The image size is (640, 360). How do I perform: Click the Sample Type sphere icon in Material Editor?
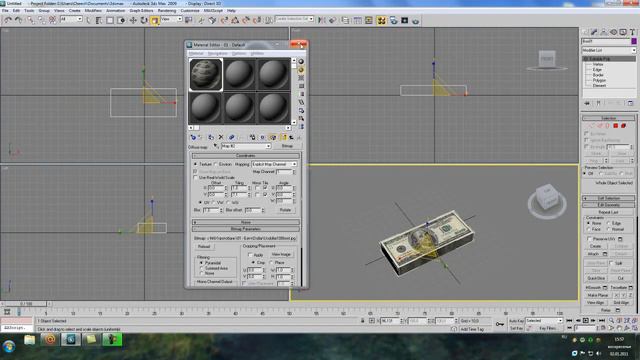point(301,61)
